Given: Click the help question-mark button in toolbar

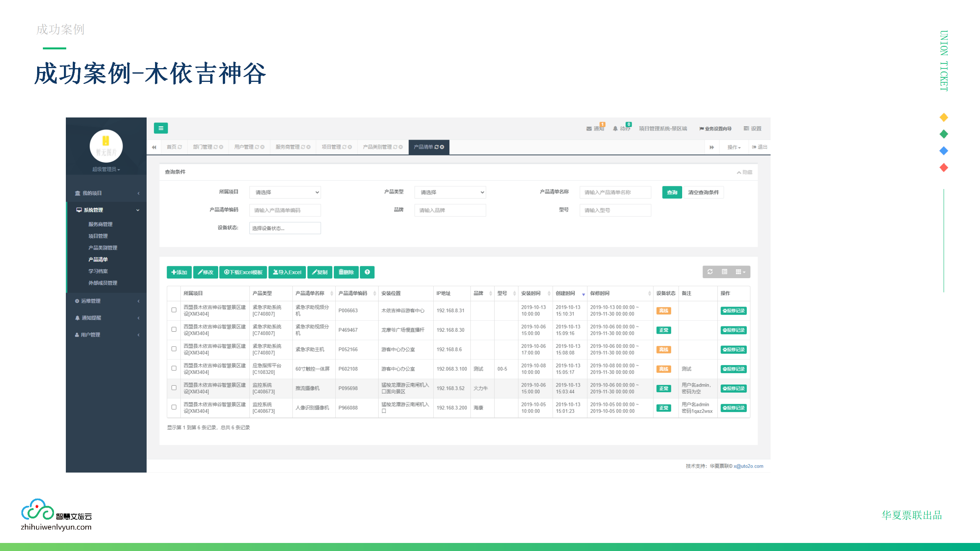Looking at the screenshot, I should [x=367, y=272].
